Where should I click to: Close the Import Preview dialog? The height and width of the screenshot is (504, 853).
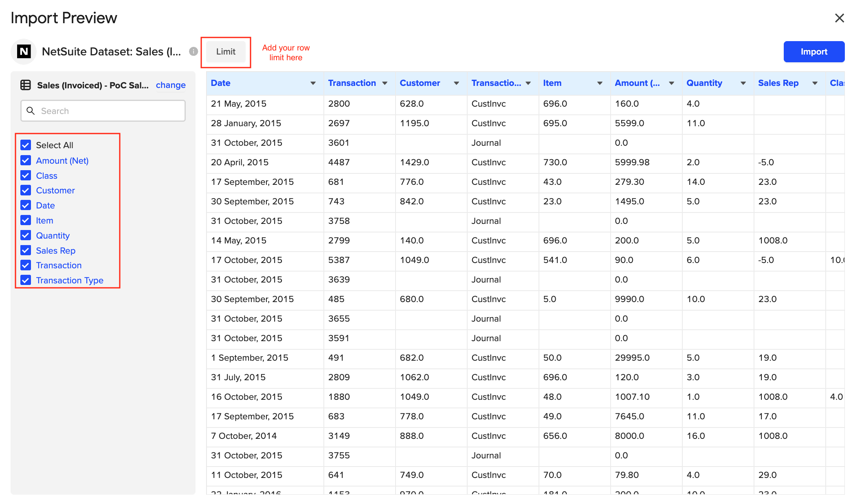click(840, 18)
